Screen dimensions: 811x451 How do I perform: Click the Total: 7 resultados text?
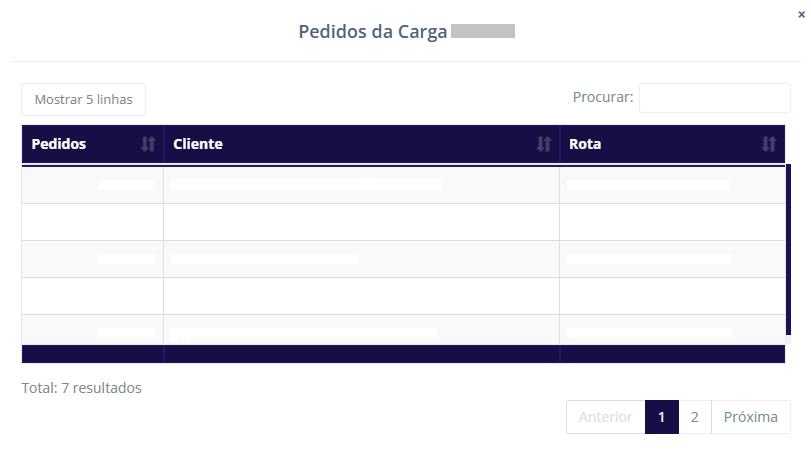coord(82,387)
